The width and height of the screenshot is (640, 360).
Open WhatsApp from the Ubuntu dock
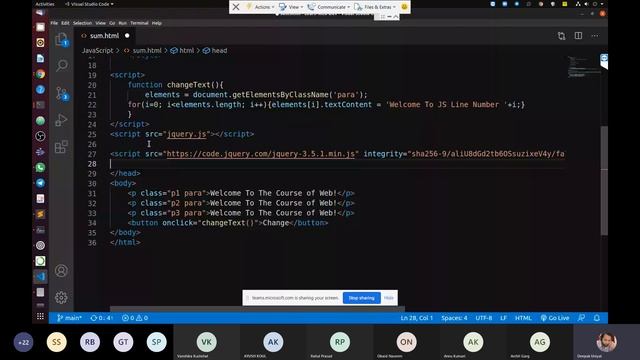[x=40, y=167]
